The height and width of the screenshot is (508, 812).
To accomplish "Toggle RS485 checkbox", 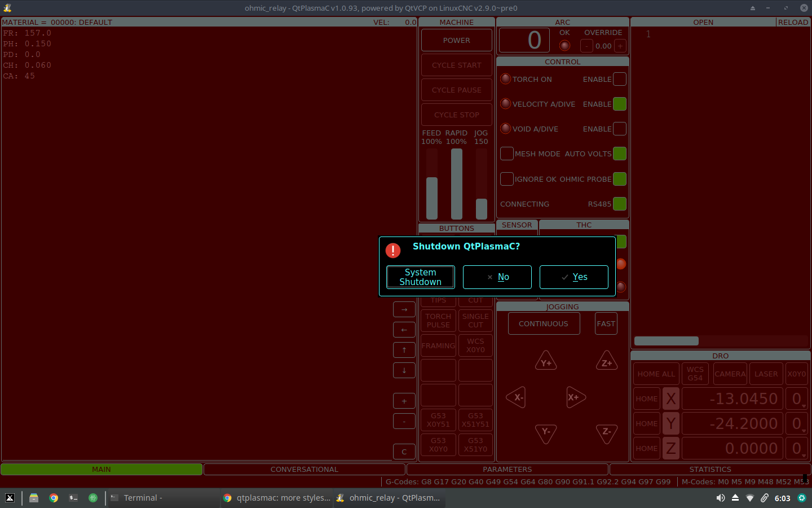I will (x=620, y=204).
